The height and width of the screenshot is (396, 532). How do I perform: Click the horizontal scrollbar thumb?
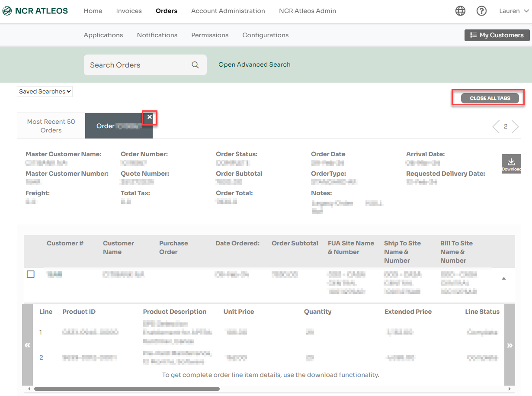(x=127, y=389)
